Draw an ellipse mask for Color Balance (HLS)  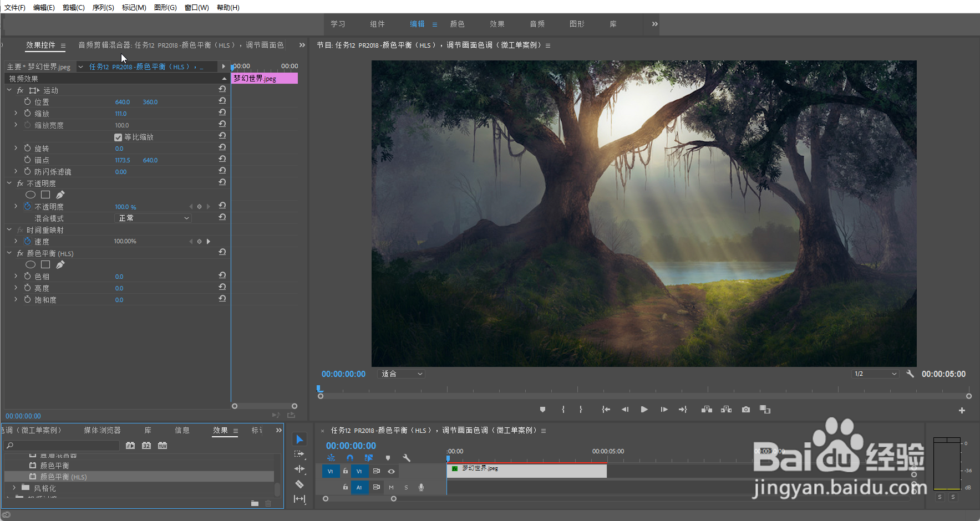point(31,265)
